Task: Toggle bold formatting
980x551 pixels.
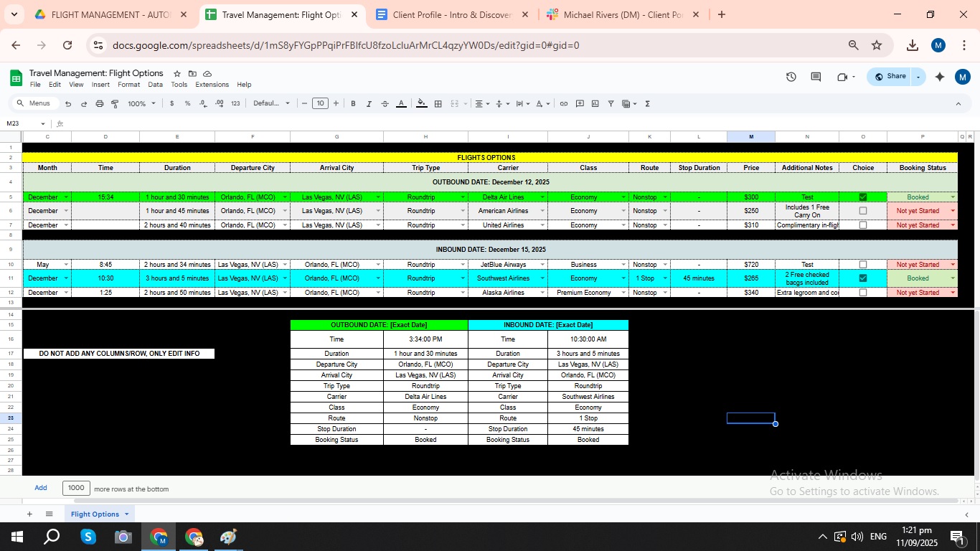Action: [x=353, y=104]
